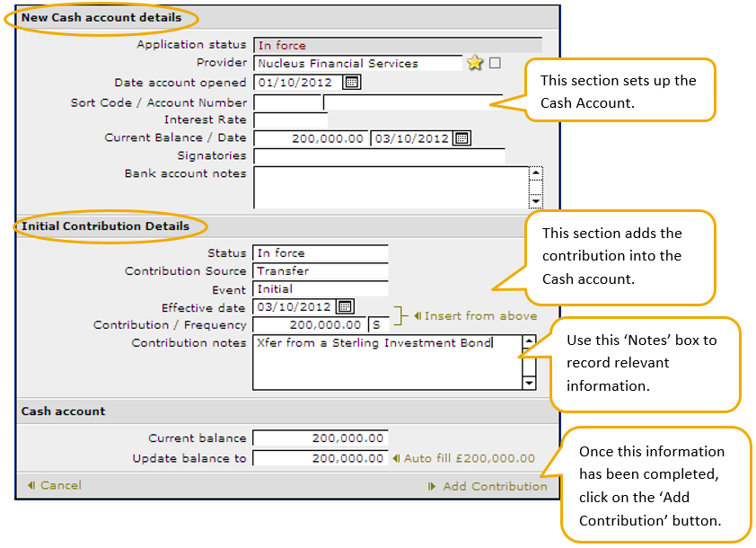Open calendar picker for Date account opened
Screen dimensions: 756x548
pyautogui.click(x=351, y=83)
